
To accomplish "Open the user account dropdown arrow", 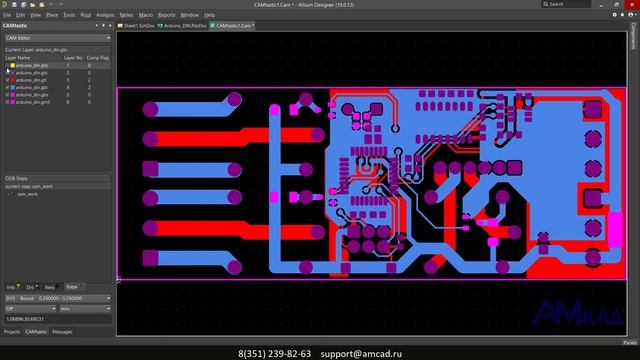I will 636,15.
